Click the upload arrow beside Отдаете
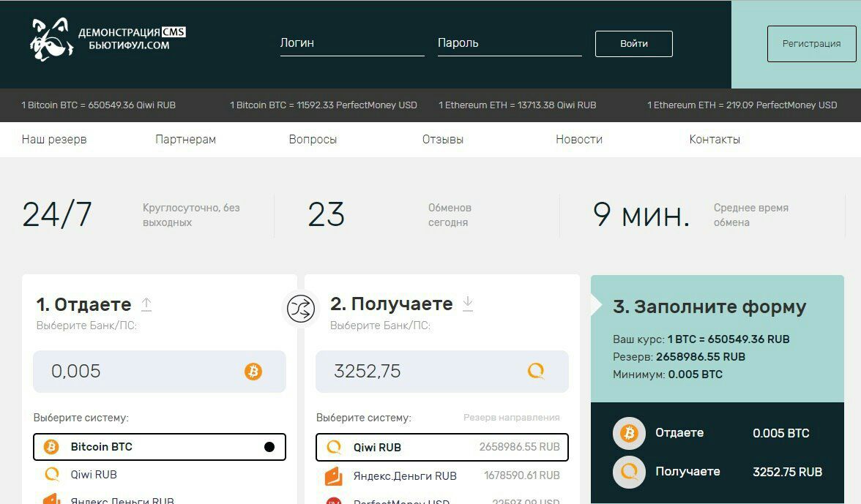This screenshot has width=861, height=504. pos(146,304)
